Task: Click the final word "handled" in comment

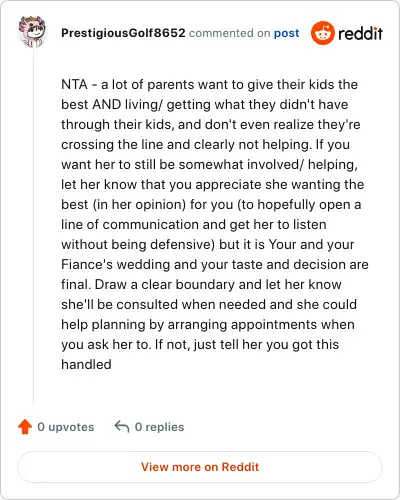Action: 86,364
